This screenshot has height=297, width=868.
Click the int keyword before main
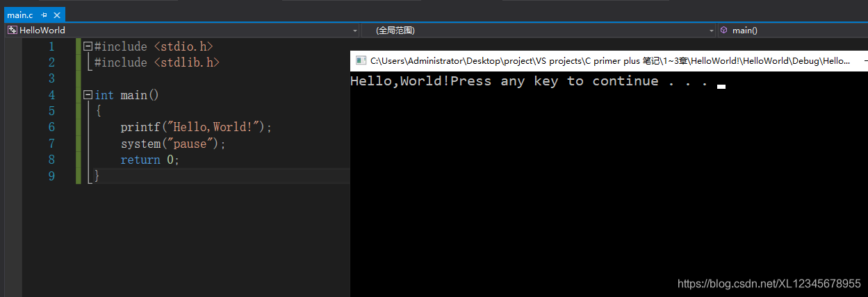pyautogui.click(x=104, y=95)
